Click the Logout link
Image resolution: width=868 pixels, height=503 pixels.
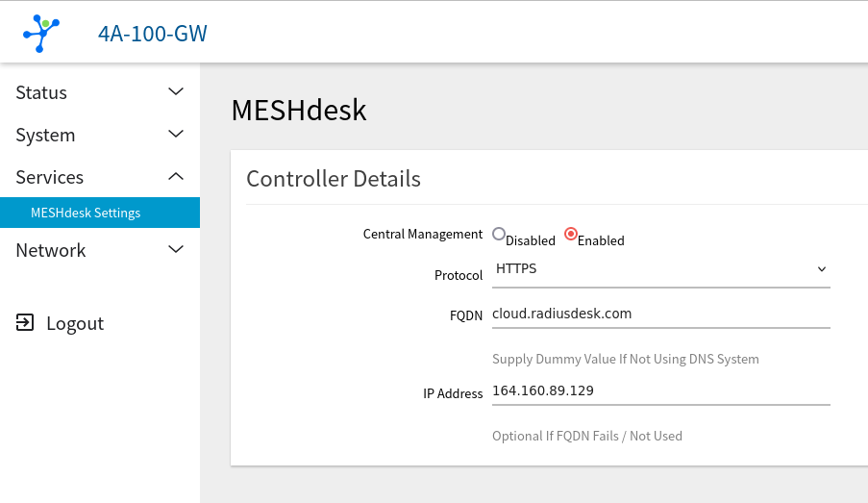click(75, 323)
